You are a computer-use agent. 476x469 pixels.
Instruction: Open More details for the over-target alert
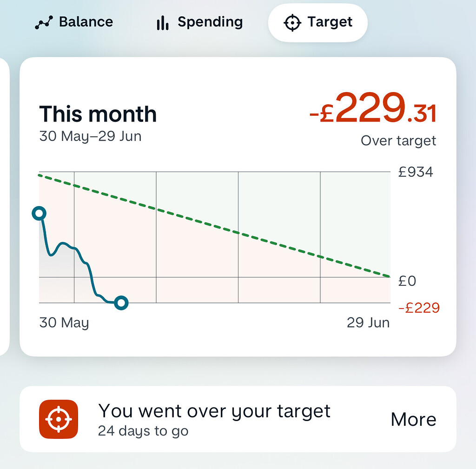click(413, 419)
